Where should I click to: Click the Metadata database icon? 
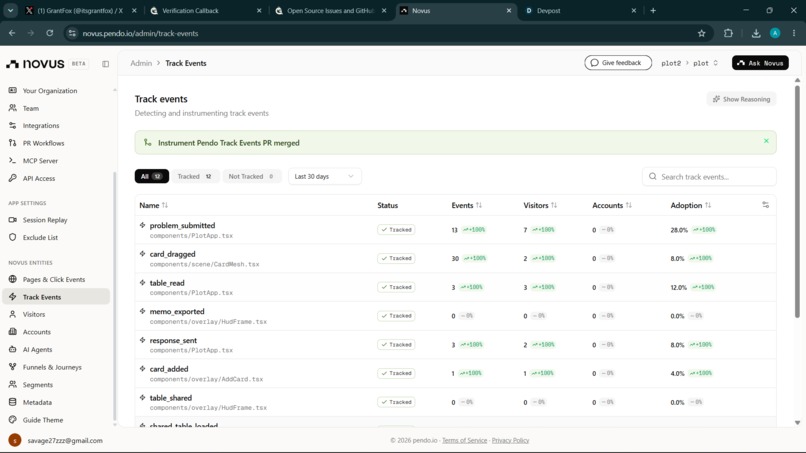pyautogui.click(x=13, y=402)
